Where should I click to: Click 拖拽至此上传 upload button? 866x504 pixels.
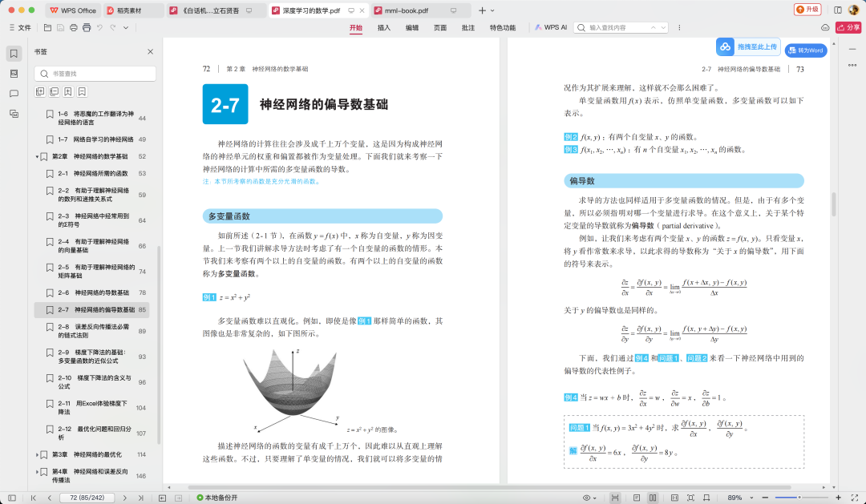point(748,47)
